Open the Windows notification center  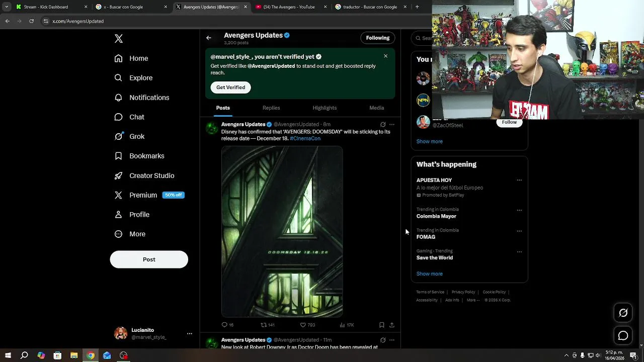633,355
